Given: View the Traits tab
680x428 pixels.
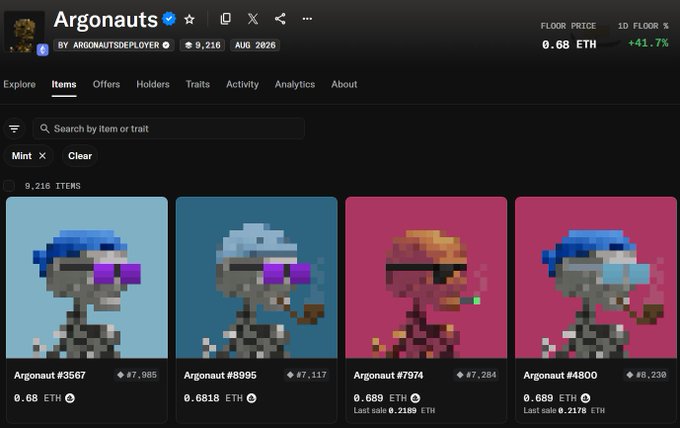Looking at the screenshot, I should pos(198,84).
